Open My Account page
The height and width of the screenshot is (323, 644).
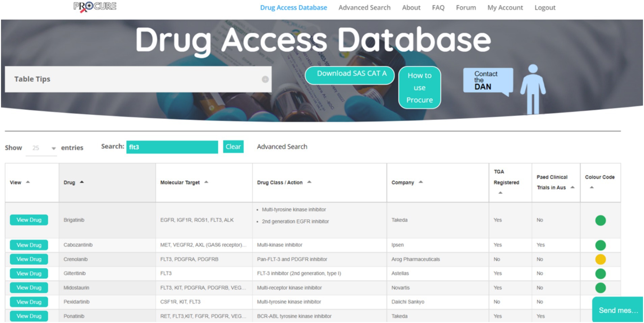click(x=505, y=7)
